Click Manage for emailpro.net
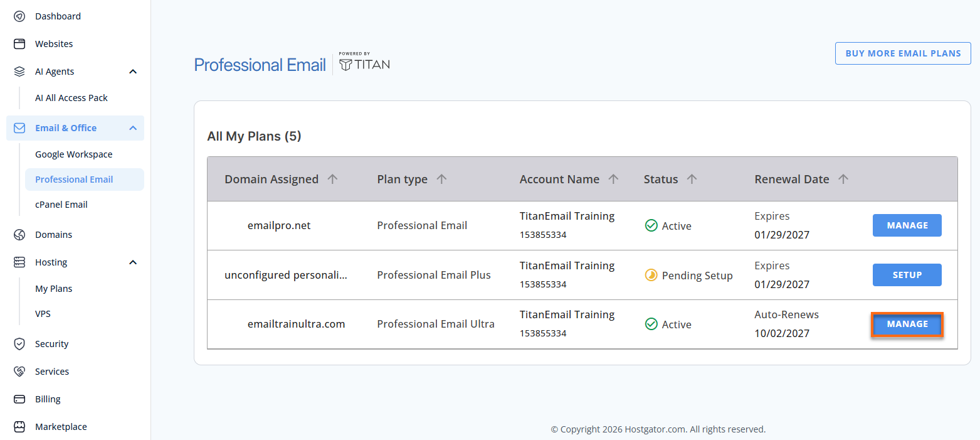This screenshot has width=980, height=440. tap(907, 225)
